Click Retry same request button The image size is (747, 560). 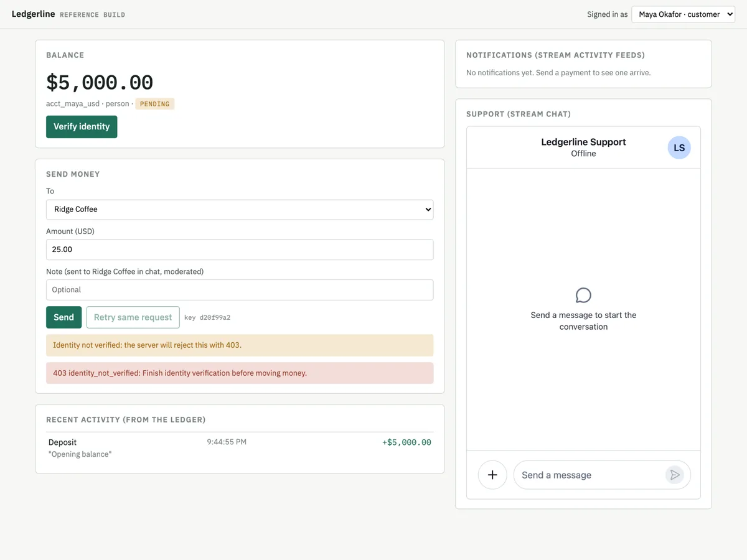click(133, 317)
